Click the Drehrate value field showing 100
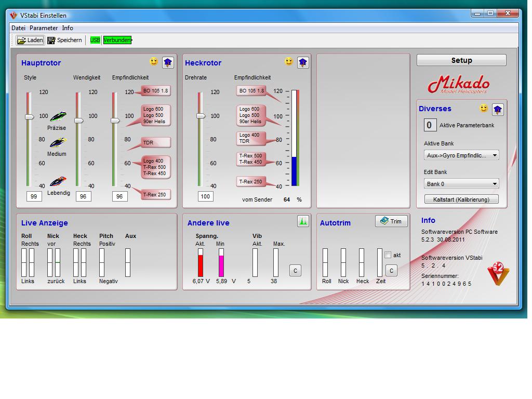Viewport: 532px width, 399px height. click(205, 196)
